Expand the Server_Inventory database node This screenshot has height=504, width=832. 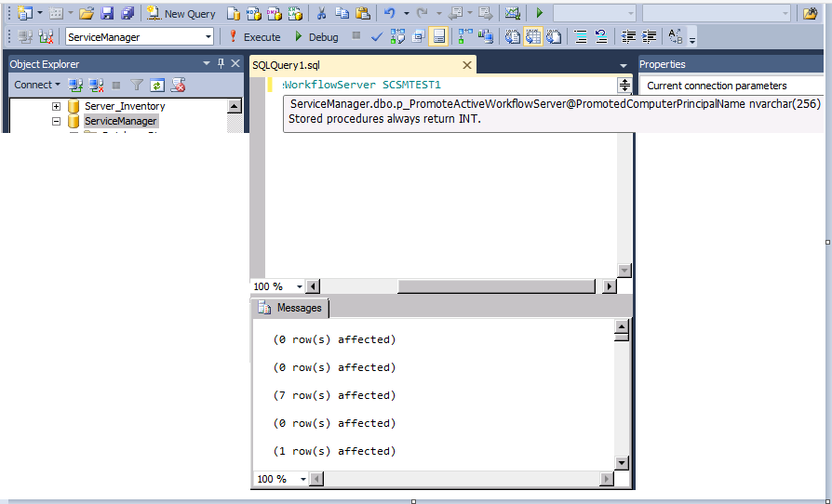point(56,106)
